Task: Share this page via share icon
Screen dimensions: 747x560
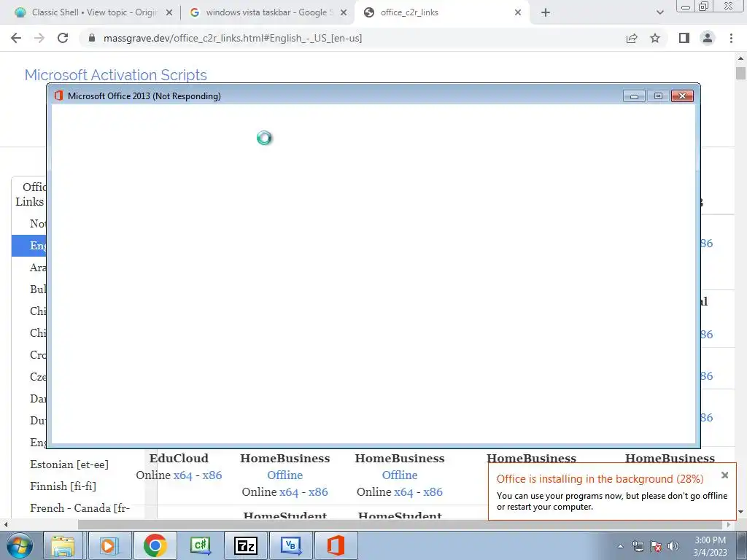Action: click(x=632, y=38)
